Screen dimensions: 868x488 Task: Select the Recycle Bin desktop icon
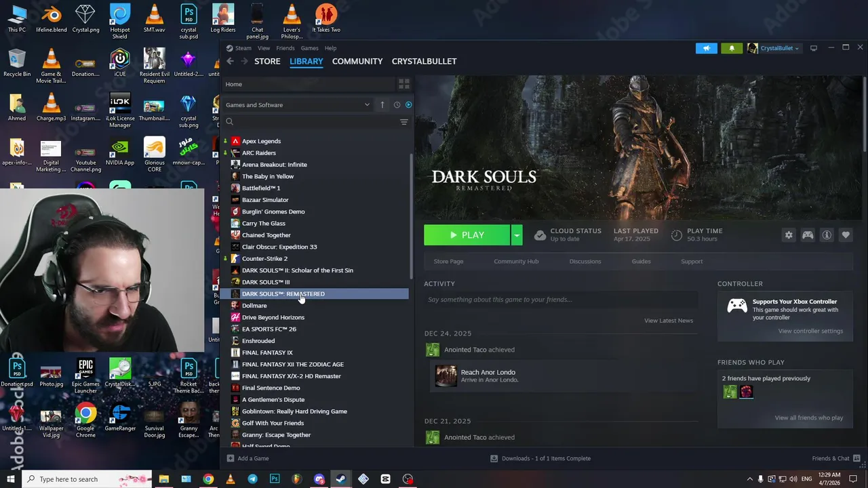click(x=17, y=64)
